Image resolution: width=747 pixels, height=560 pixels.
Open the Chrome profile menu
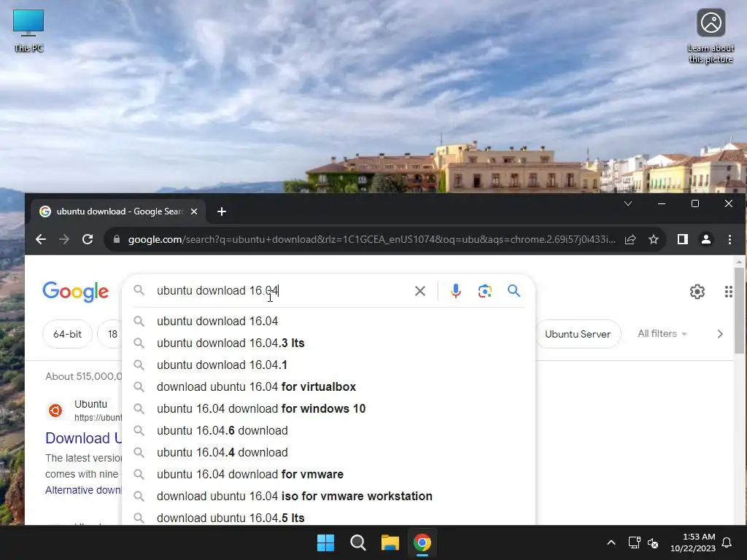point(705,239)
